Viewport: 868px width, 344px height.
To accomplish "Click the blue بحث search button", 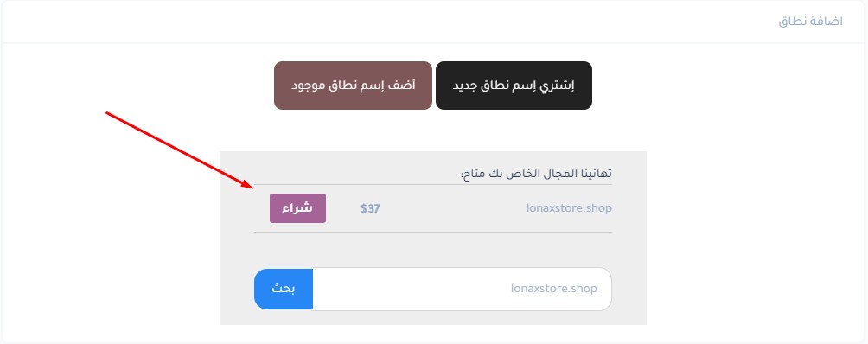I will pos(284,289).
